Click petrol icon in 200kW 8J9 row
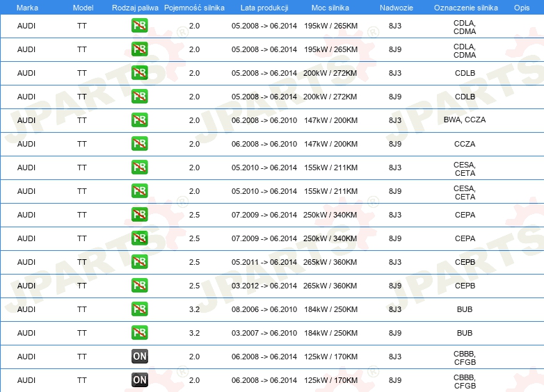544x392 pixels. click(139, 97)
